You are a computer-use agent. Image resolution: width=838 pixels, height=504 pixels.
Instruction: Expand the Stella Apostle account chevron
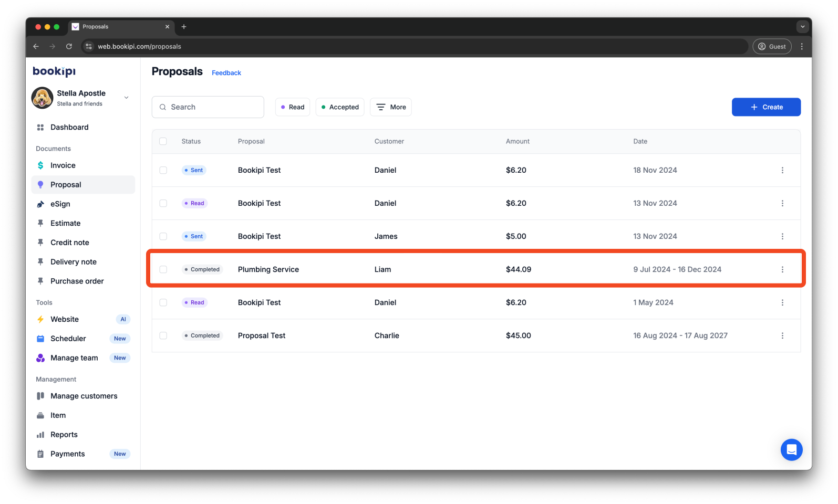pos(126,98)
